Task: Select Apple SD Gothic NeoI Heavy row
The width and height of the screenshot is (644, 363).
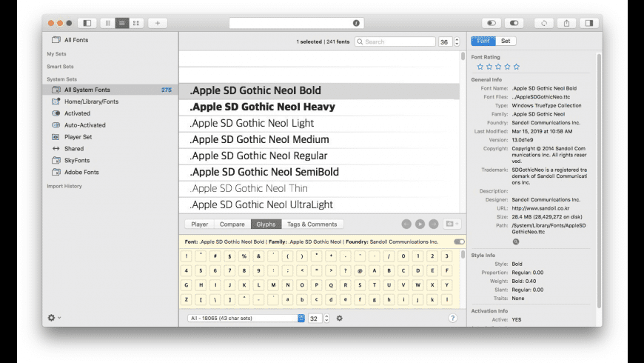Action: 319,107
